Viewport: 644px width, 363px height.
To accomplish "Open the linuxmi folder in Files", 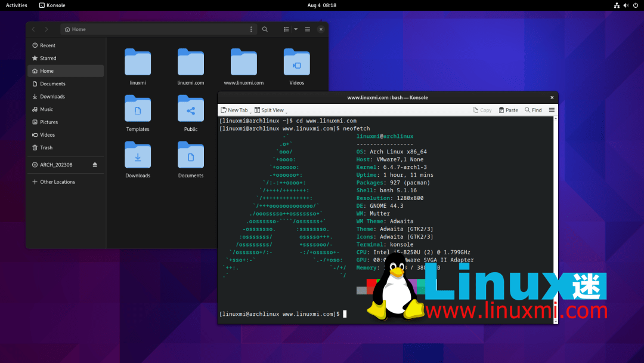I will 138,62.
